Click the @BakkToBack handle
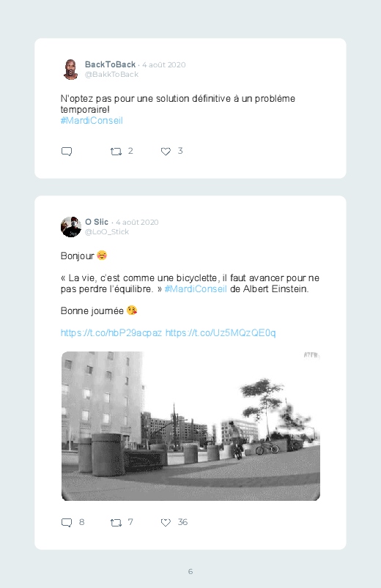 (x=111, y=74)
